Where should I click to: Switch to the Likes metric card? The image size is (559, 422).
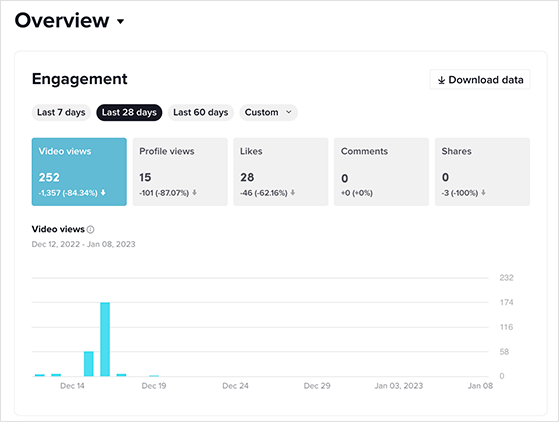click(281, 172)
